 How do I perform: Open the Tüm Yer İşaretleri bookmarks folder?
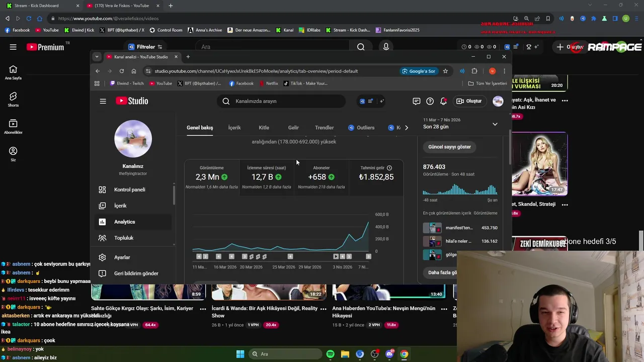tap(488, 83)
